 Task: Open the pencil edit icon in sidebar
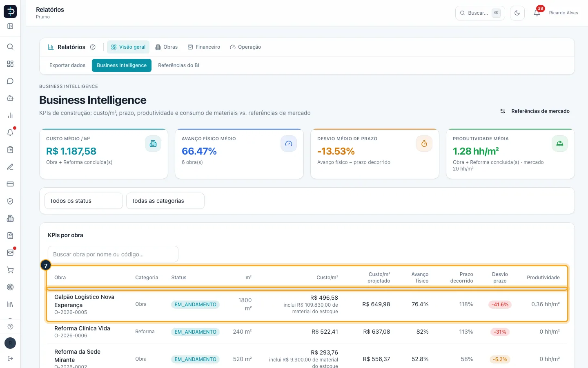tap(10, 167)
